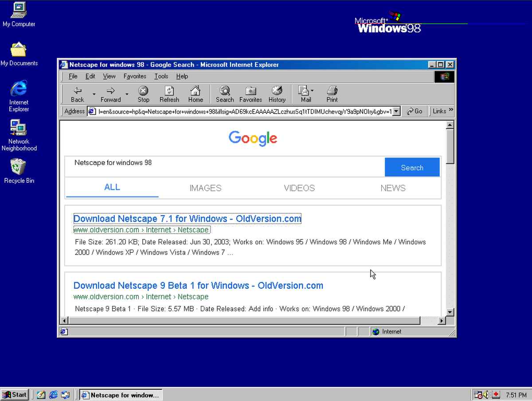Click the Start button
This screenshot has width=532, height=401.
15,395
